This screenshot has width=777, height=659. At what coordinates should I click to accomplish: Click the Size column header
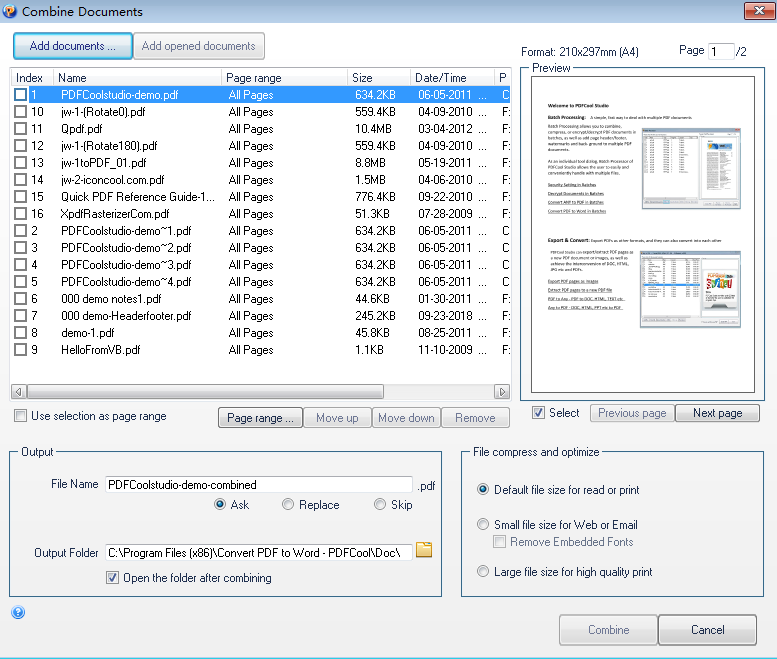tap(379, 78)
